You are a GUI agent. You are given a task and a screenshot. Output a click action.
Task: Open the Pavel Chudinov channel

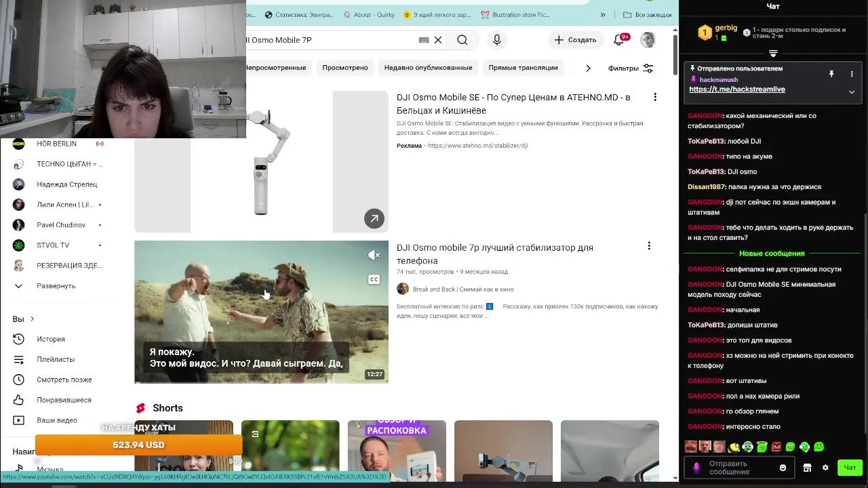61,225
